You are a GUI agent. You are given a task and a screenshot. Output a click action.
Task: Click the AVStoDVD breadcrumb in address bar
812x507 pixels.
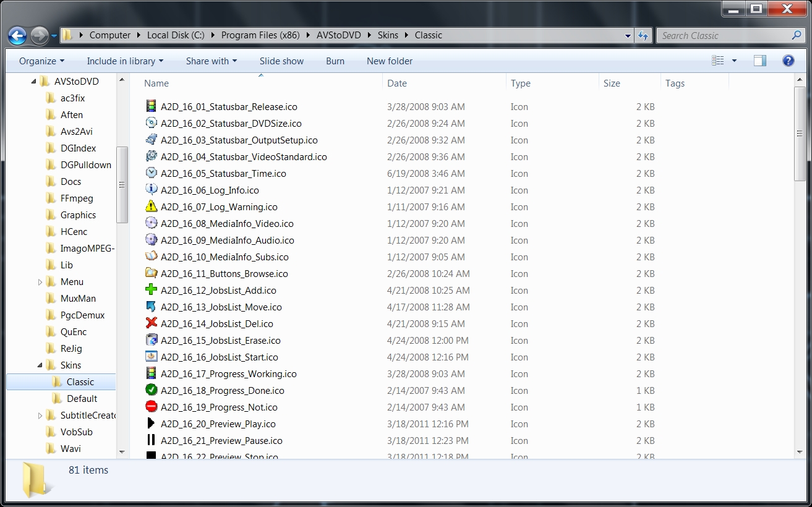tap(340, 35)
